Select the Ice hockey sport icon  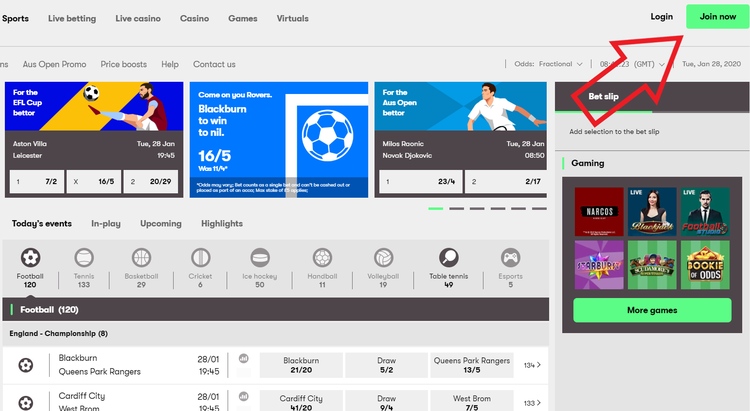(x=260, y=258)
